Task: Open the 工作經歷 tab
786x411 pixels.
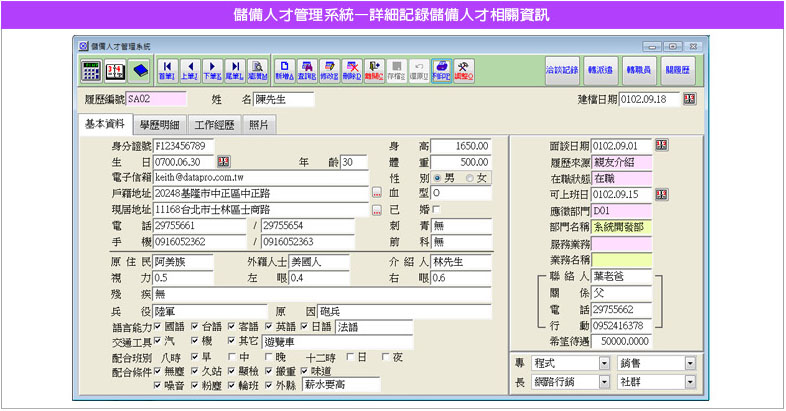Action: [x=214, y=125]
